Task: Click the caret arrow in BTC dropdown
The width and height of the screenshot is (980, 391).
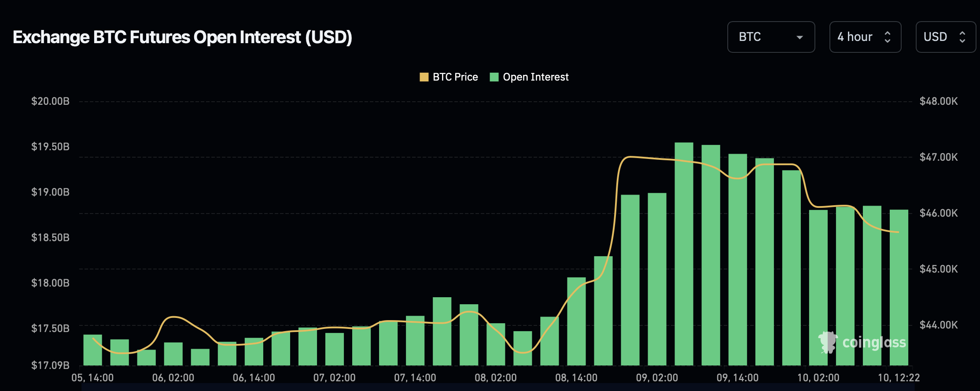Action: pyautogui.click(x=799, y=37)
